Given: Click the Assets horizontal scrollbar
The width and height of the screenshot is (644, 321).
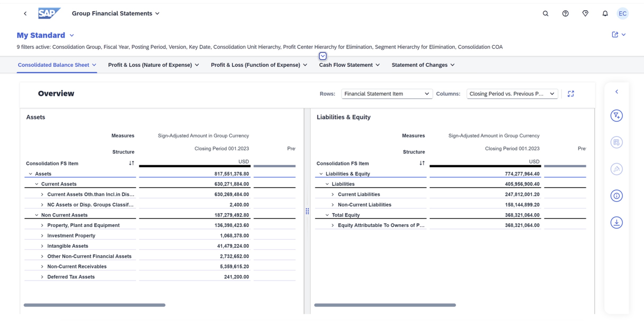Looking at the screenshot, I should (x=94, y=305).
